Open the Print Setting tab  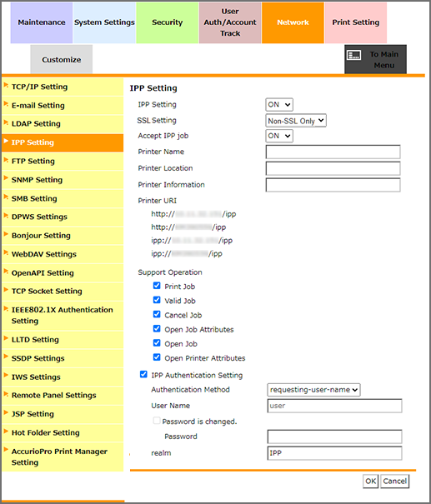(356, 22)
